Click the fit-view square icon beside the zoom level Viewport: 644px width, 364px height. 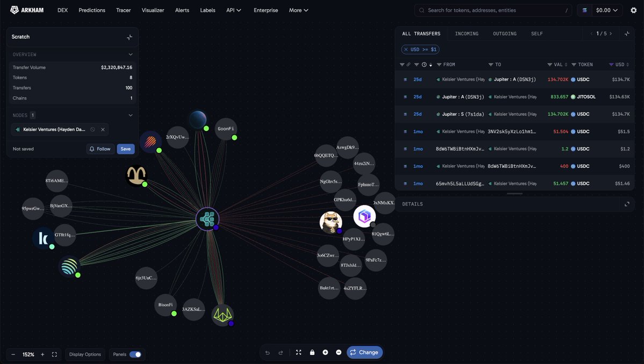pyautogui.click(x=54, y=354)
